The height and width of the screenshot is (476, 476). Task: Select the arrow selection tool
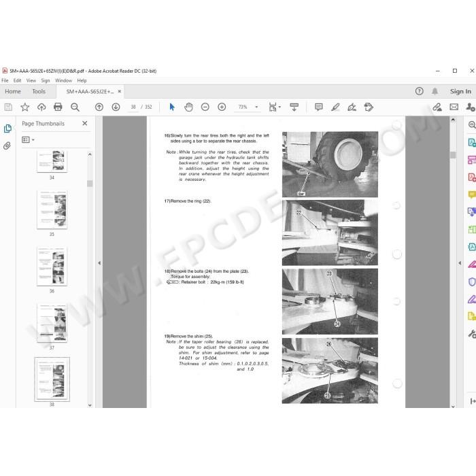172,107
